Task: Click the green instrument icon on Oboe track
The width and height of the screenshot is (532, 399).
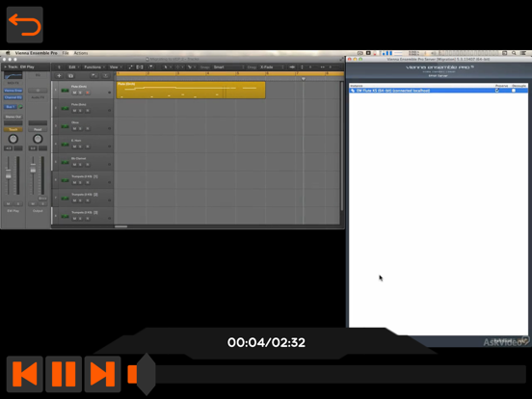Action: click(65, 126)
